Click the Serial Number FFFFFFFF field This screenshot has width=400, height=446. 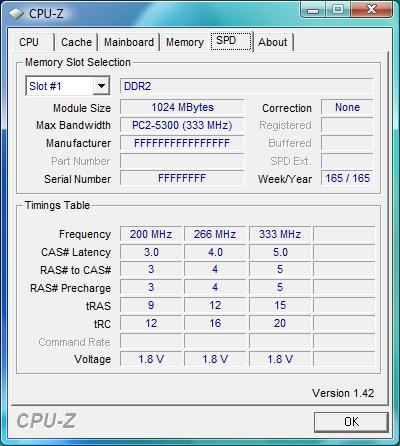click(182, 178)
